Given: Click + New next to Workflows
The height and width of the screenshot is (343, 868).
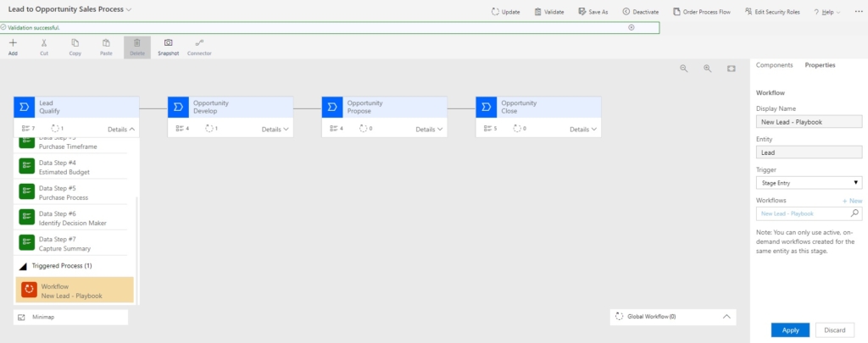Looking at the screenshot, I should pos(852,201).
